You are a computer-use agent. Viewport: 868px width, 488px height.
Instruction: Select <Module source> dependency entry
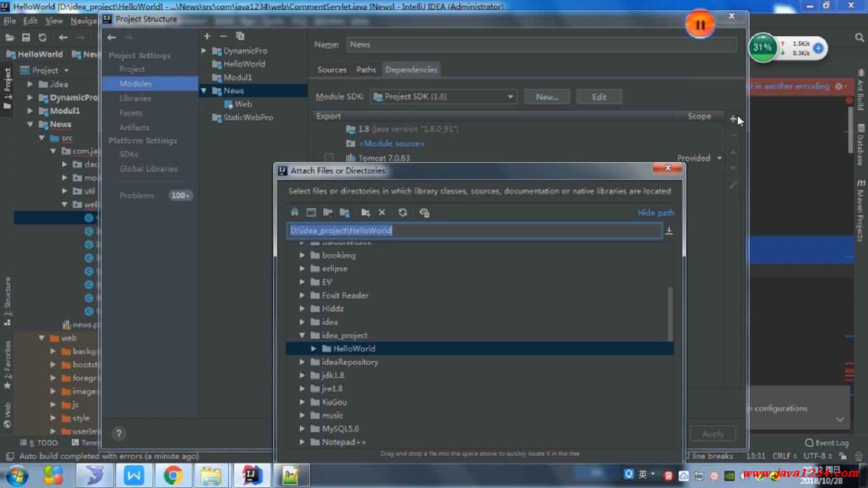point(391,144)
